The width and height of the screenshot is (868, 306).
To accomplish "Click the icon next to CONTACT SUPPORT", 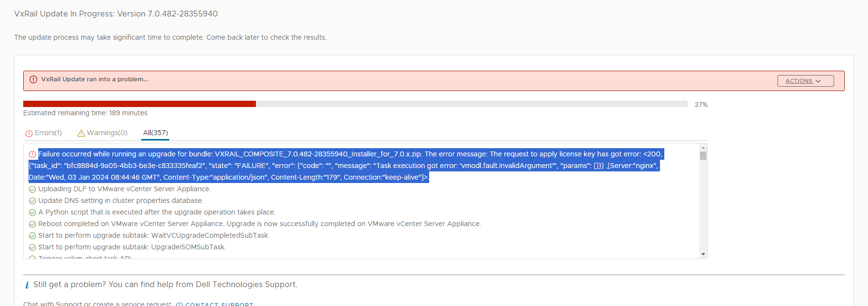I will (x=180, y=305).
